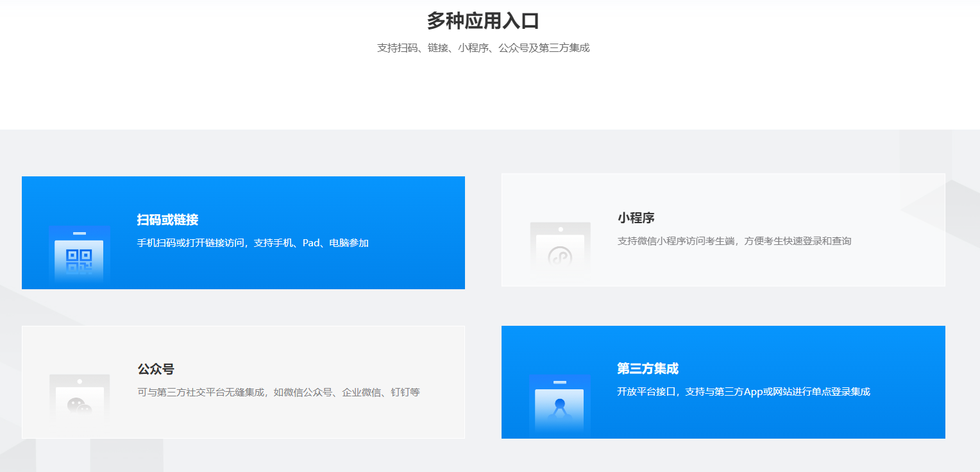This screenshot has width=980, height=472.
Task: Select the 小程序 card title
Action: [x=636, y=218]
